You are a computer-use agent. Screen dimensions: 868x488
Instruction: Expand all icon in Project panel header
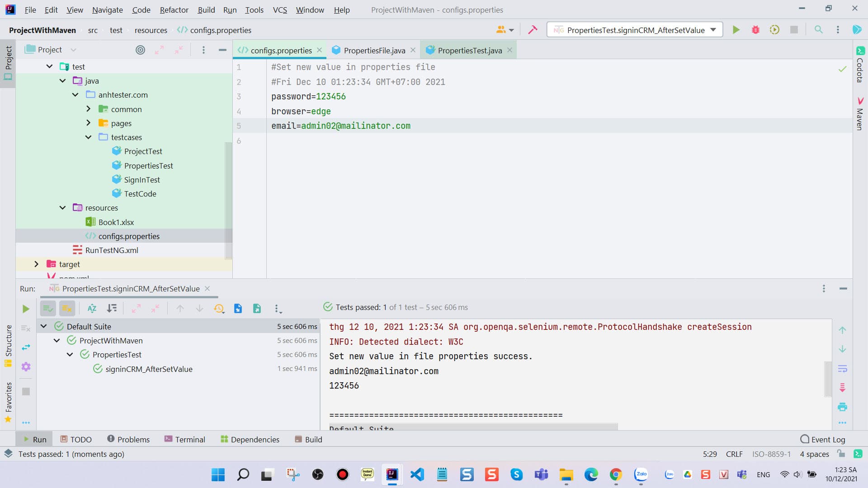(159, 50)
